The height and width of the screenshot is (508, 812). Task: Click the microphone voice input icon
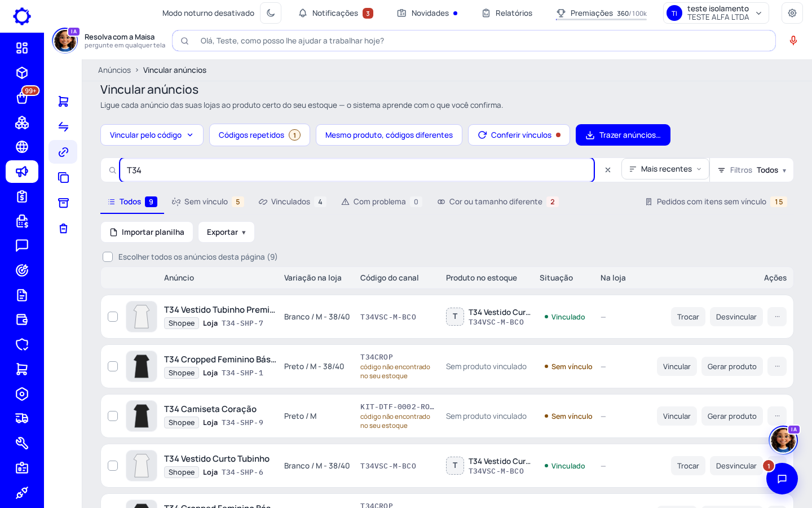793,41
